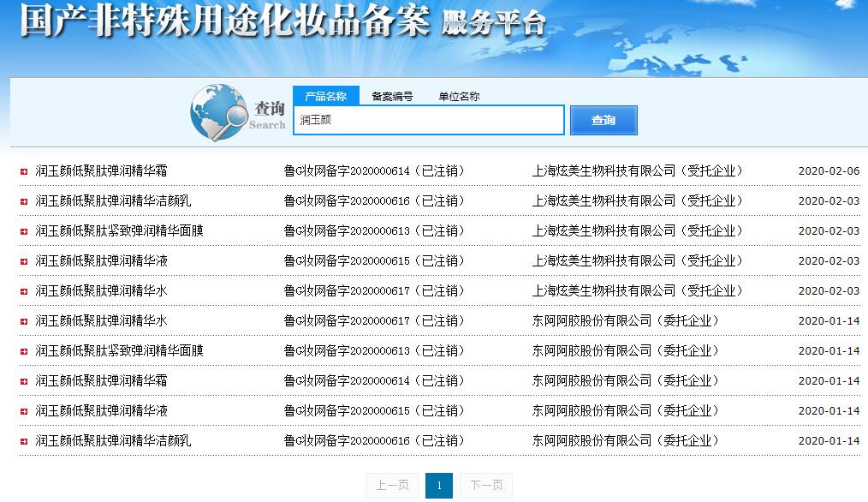Image resolution: width=868 pixels, height=502 pixels.
Task: Open 润玉颜低聚肽弹润精华霜 dated 2020-02-06
Action: 101,170
